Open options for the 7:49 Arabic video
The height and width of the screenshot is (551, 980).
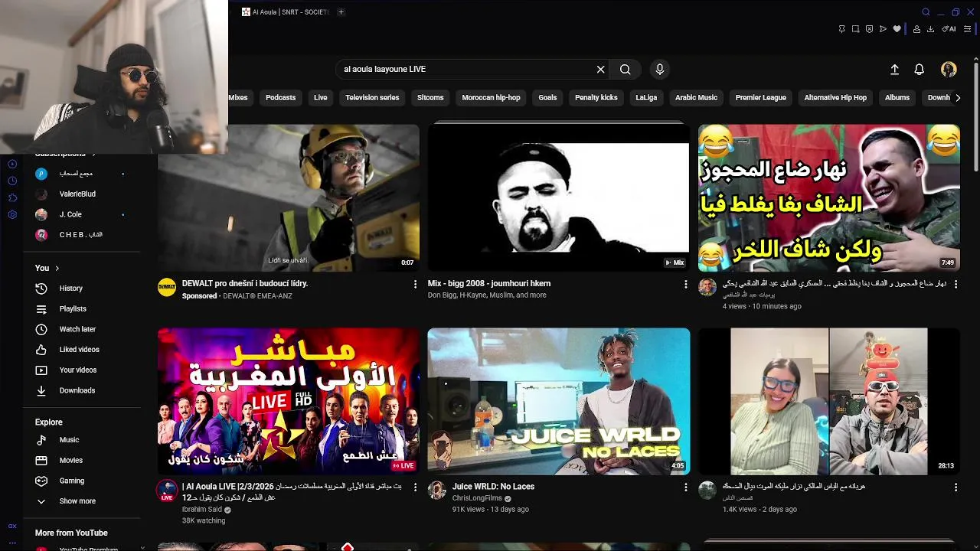(955, 284)
